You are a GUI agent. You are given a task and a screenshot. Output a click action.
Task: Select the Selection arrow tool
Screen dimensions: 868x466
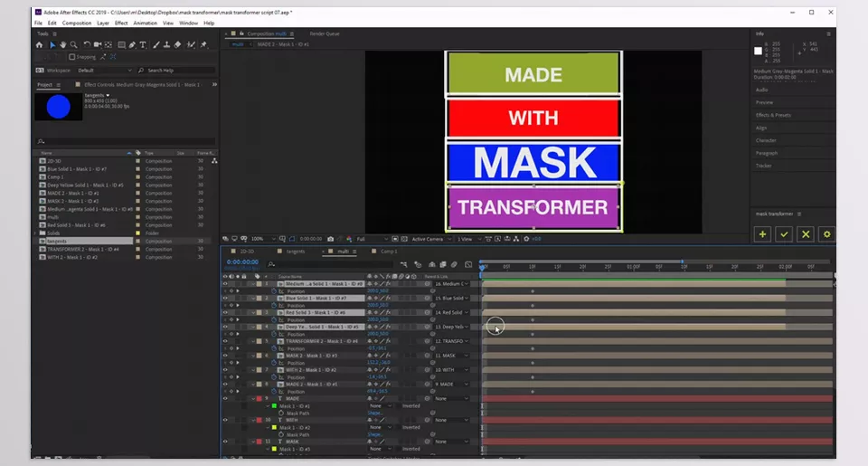pyautogui.click(x=52, y=45)
